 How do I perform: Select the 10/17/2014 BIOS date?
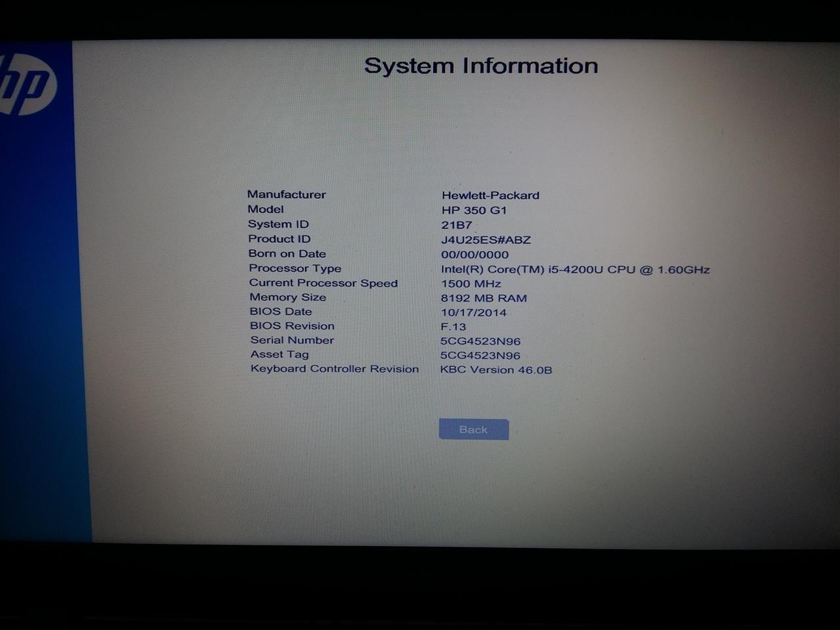pos(473,312)
